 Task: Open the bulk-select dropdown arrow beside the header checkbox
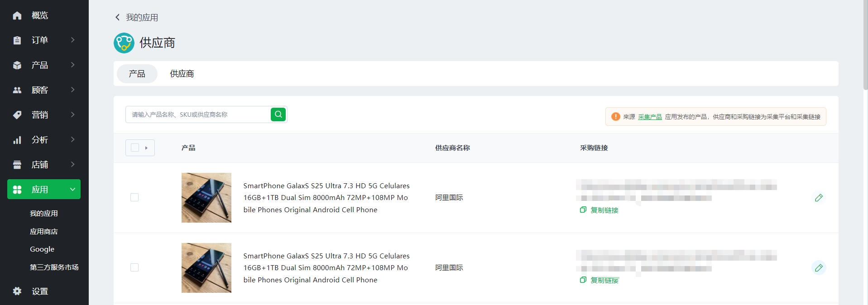tap(146, 148)
